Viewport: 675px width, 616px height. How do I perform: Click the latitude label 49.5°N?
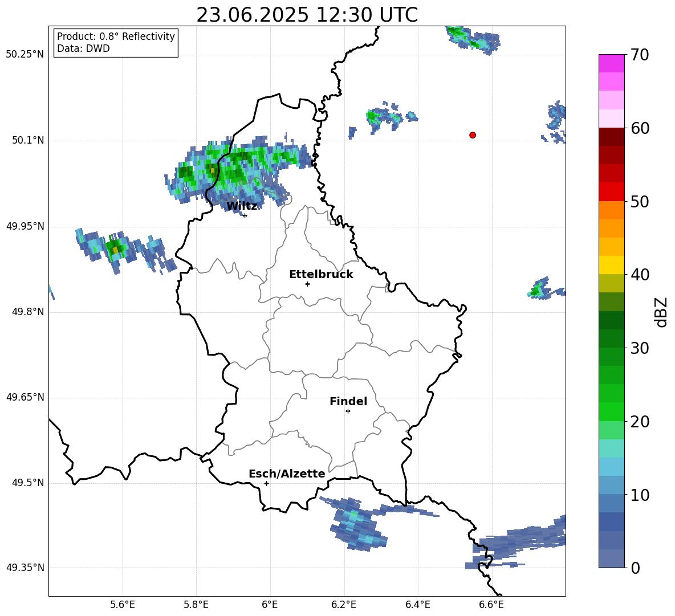(x=28, y=483)
